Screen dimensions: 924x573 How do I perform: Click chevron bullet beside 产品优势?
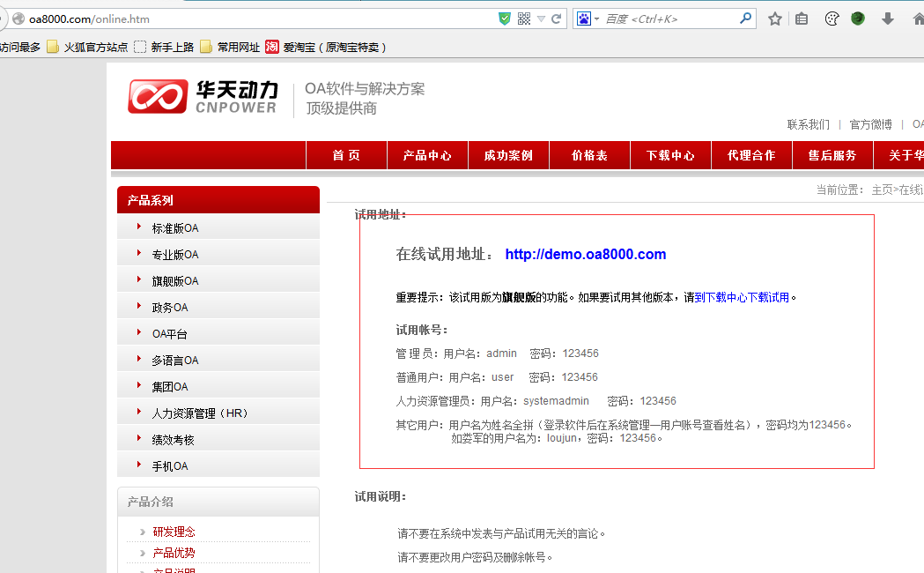142,553
